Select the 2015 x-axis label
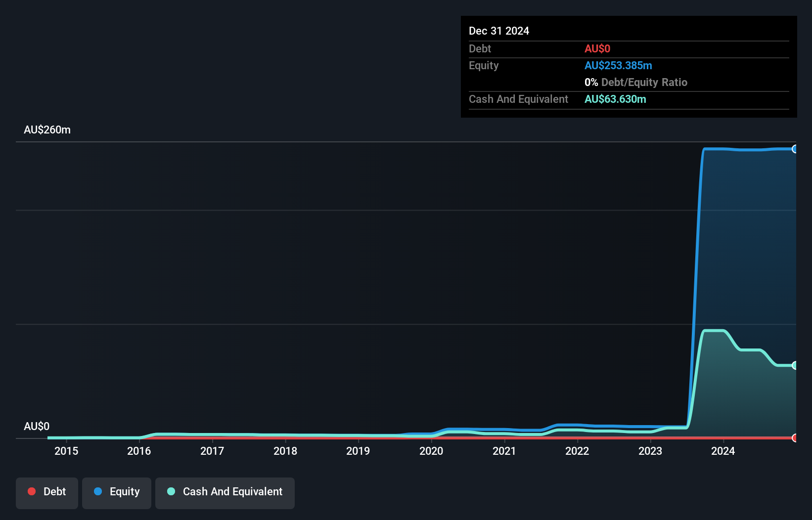This screenshot has width=812, height=520. pos(66,451)
